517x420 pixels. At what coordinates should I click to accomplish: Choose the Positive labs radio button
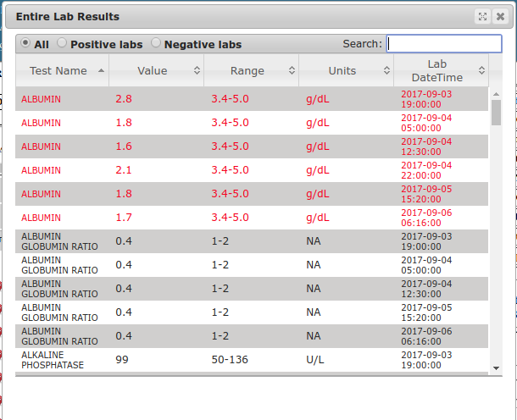(62, 43)
